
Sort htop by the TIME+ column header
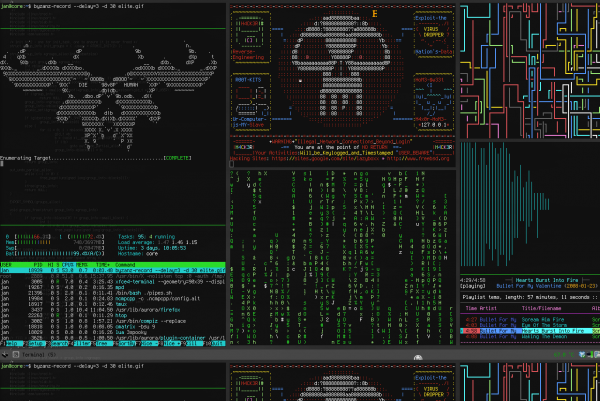(102, 265)
